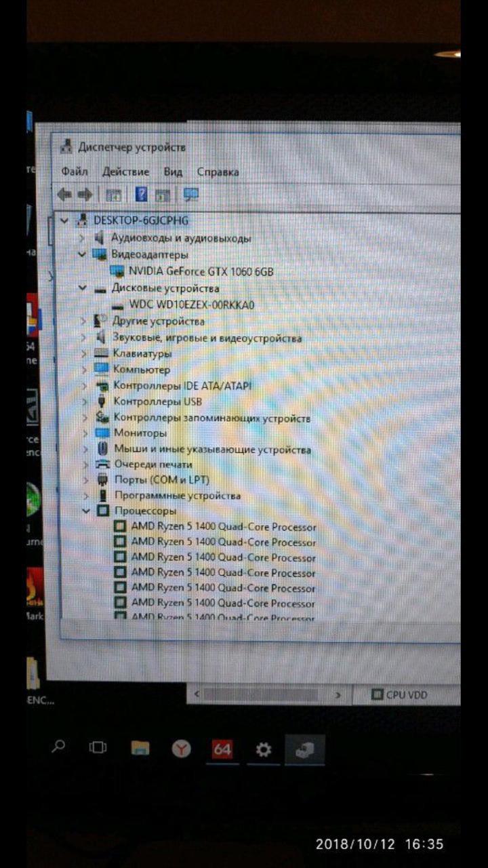Open Help via the blue question mark icon
The image size is (488, 868).
point(141,195)
